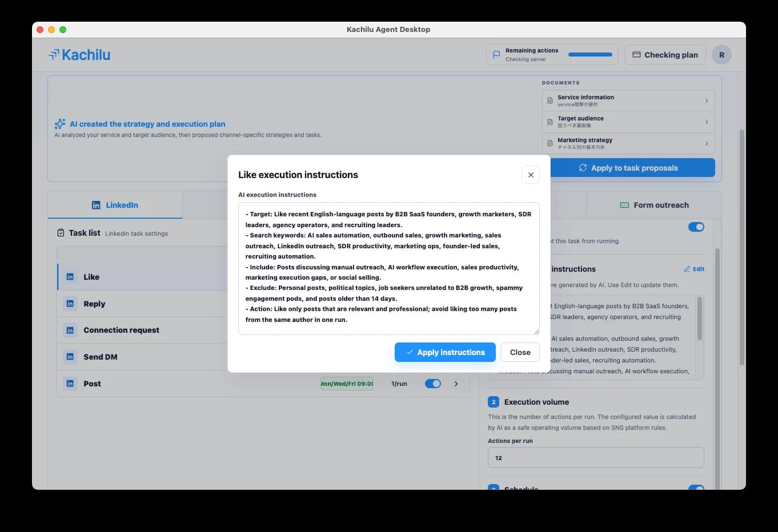Close the Like execution instructions dialog with the X
Viewport: 778px width, 532px height.
click(531, 175)
